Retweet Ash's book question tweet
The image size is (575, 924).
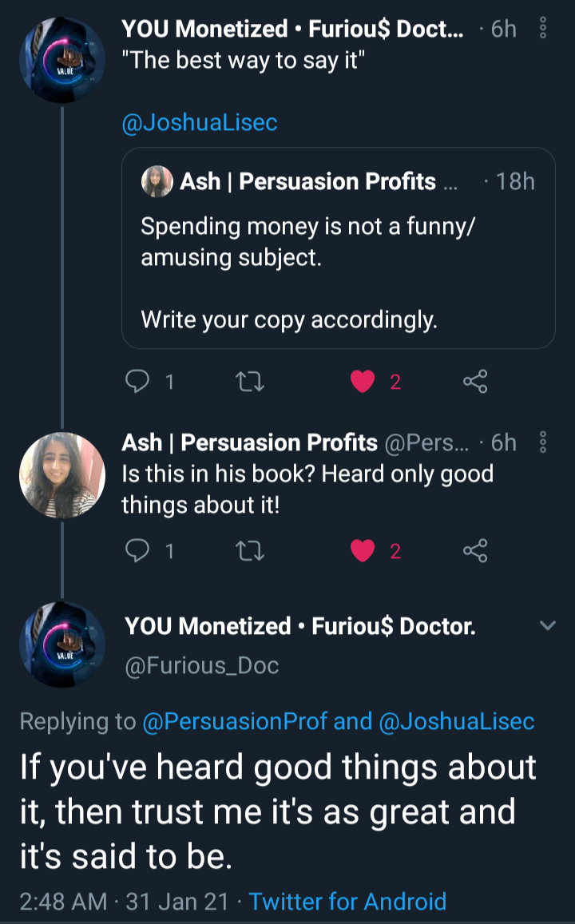(252, 550)
